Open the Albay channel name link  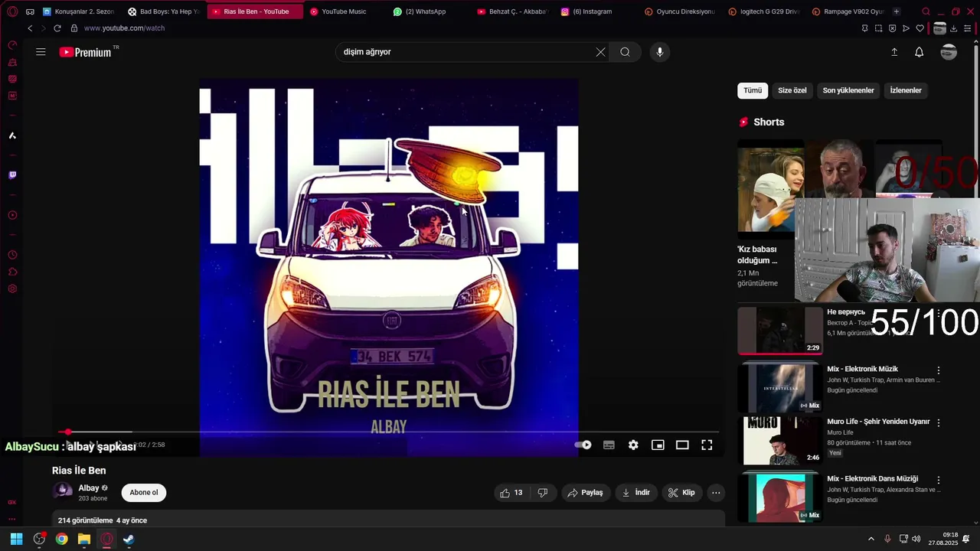pos(89,488)
